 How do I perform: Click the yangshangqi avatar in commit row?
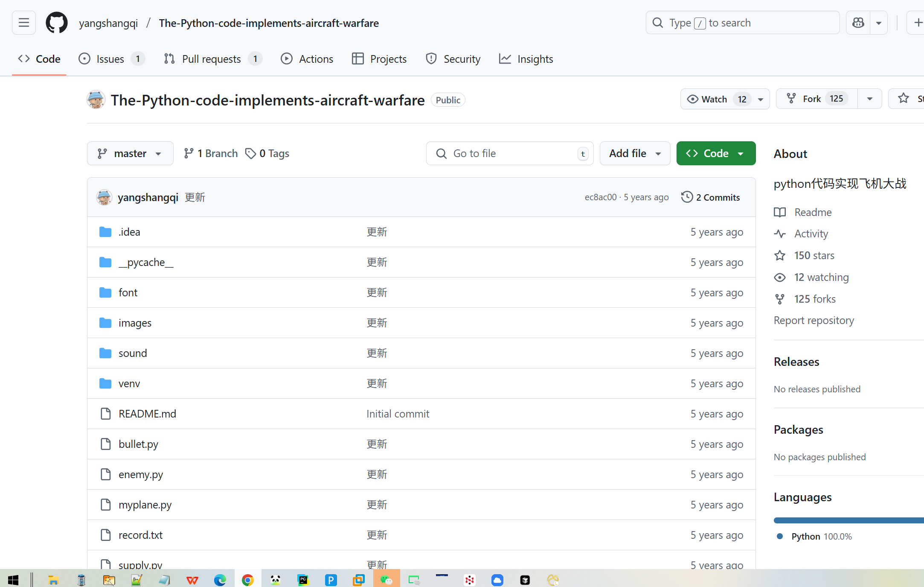[104, 197]
